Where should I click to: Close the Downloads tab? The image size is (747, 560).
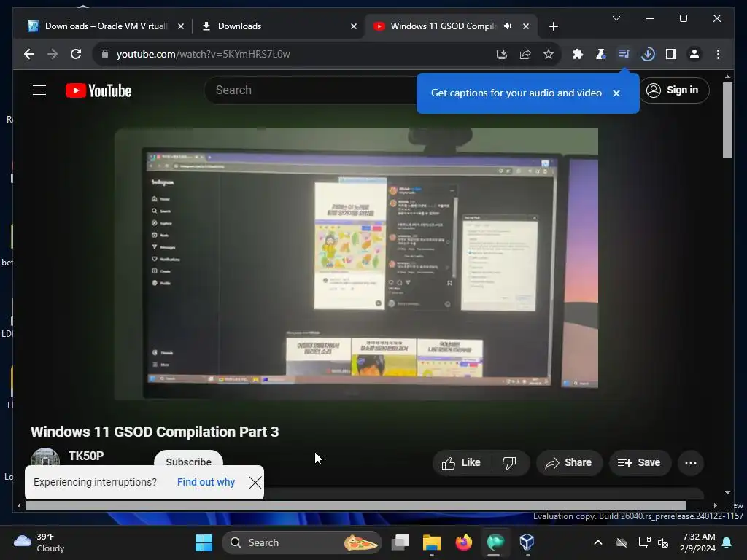354,27
